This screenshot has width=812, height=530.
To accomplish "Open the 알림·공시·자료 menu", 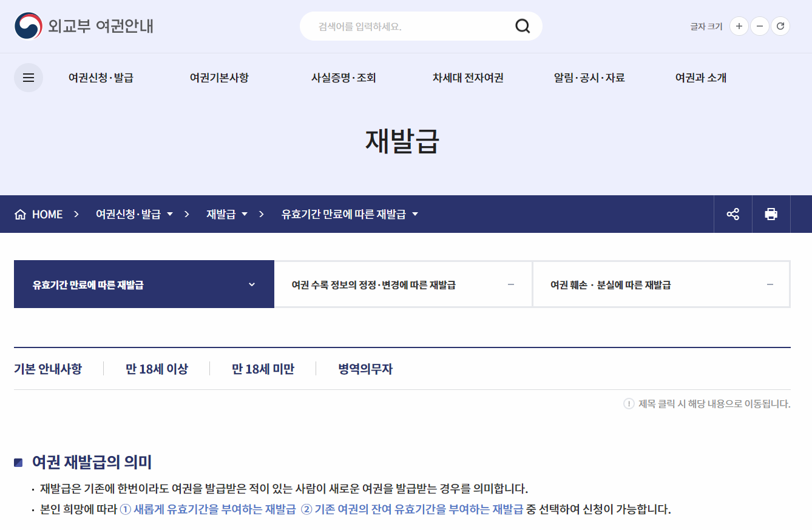I will coord(589,78).
